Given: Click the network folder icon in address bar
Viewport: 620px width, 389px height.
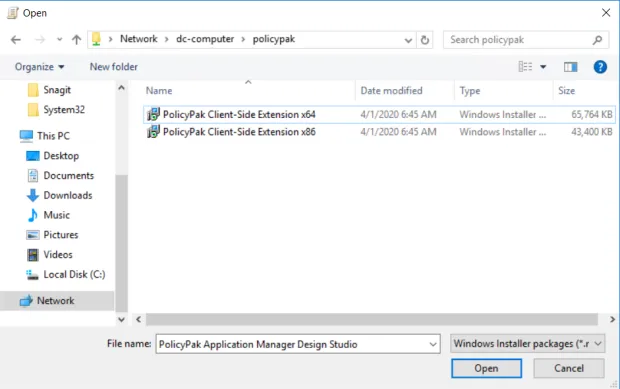Looking at the screenshot, I should tap(96, 39).
